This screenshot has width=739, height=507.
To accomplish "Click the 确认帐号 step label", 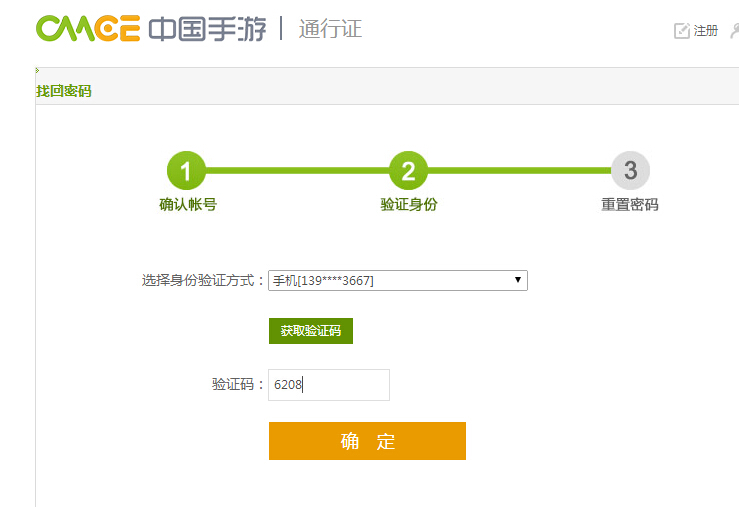I will 188,204.
